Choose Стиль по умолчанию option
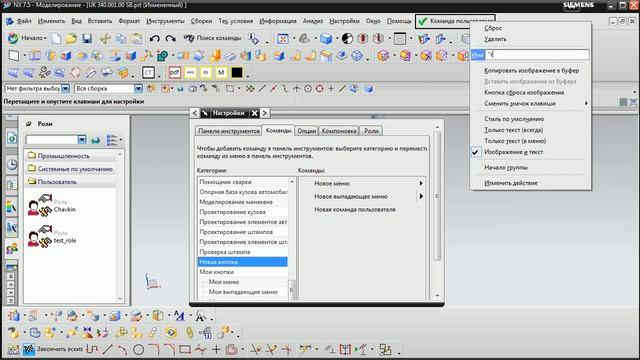640x360 pixels. (514, 119)
